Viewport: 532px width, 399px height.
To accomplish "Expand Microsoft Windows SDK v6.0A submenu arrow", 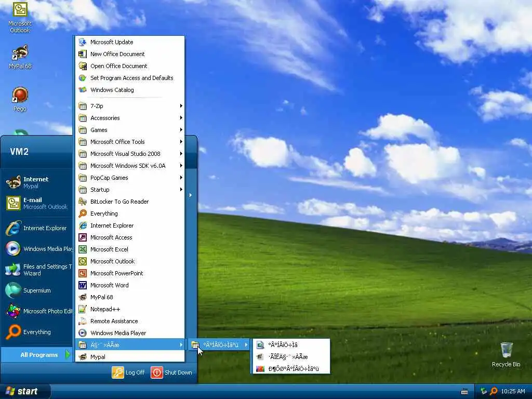I will tap(181, 166).
